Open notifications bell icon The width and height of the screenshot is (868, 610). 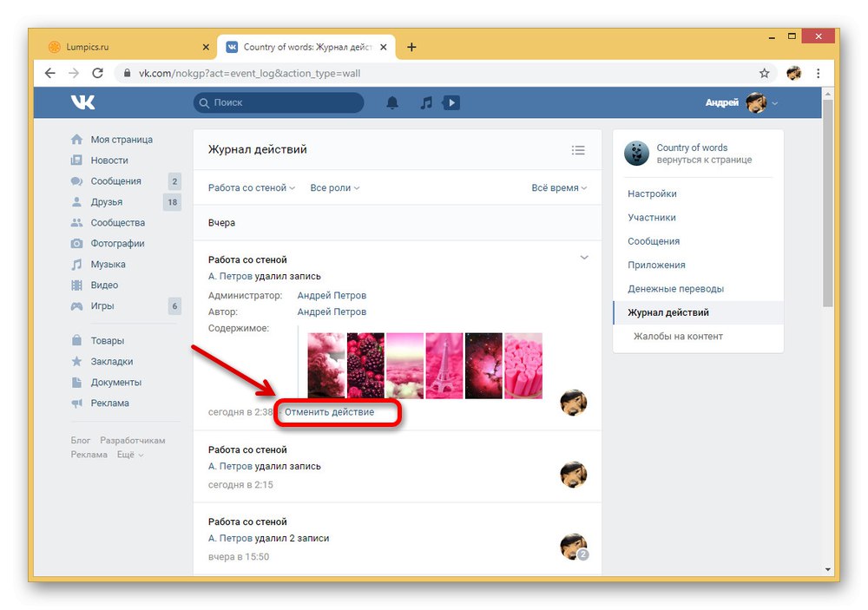pyautogui.click(x=392, y=102)
